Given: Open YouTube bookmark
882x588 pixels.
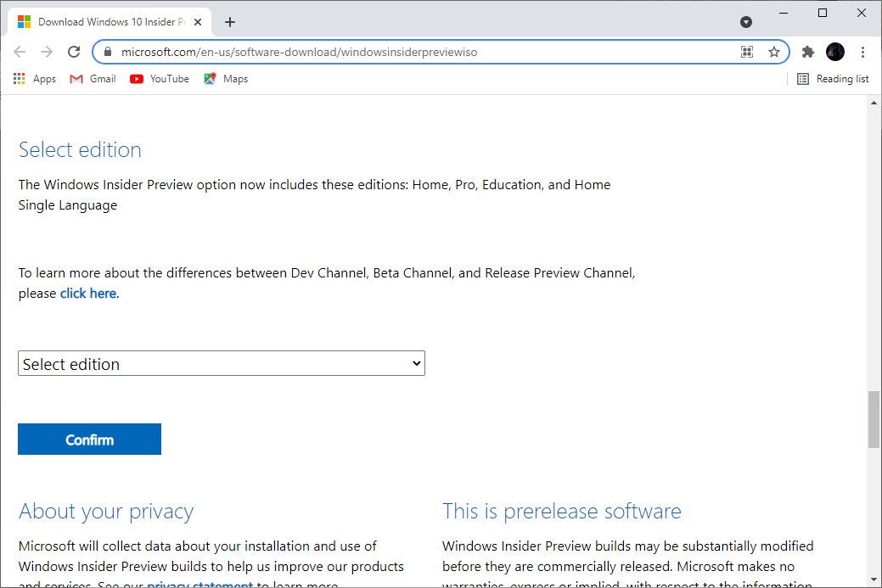Looking at the screenshot, I should coord(160,79).
